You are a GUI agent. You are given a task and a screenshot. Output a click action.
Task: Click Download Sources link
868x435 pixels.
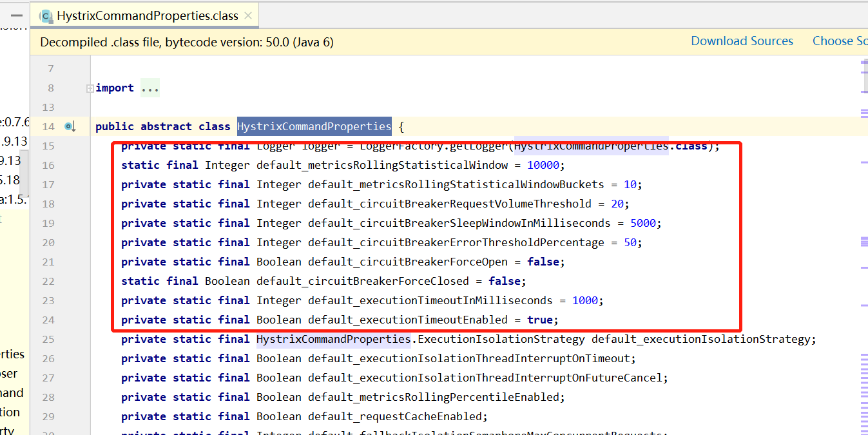742,41
